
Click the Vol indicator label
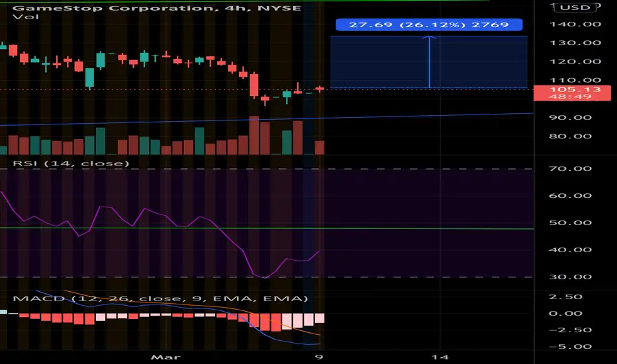(x=26, y=17)
